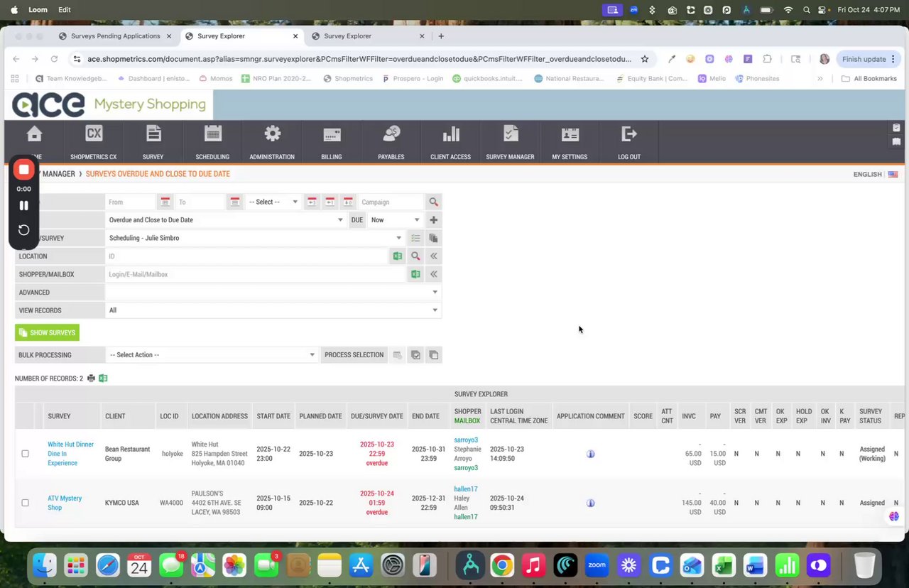Open the Survey Manager nav icon
This screenshot has width=909, height=588.
[x=510, y=134]
